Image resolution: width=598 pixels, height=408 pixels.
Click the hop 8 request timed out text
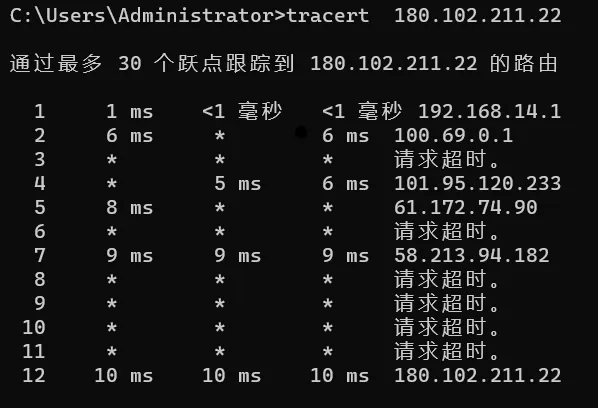pyautogui.click(x=447, y=279)
